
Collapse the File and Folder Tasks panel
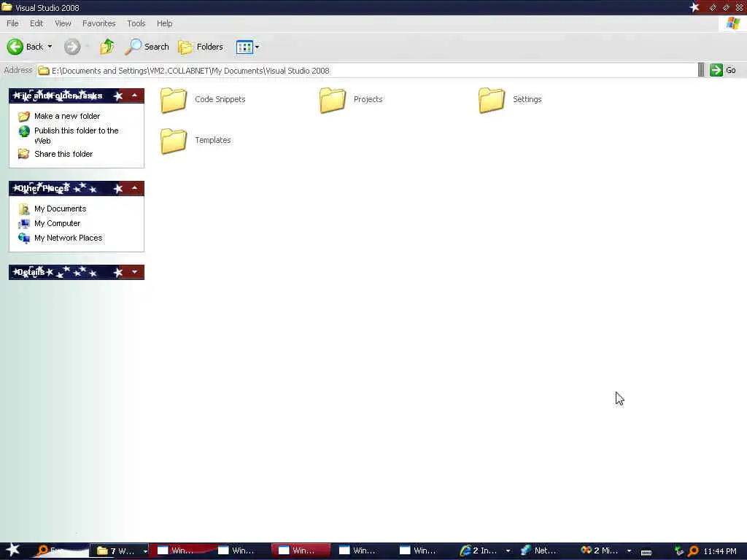(135, 96)
